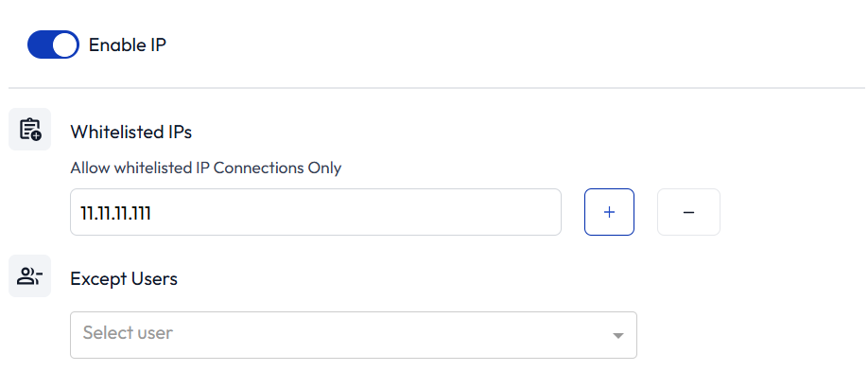Screen dimensions: 868x389
Task: Remove the IP row with the minus icon
Action: 688,212
